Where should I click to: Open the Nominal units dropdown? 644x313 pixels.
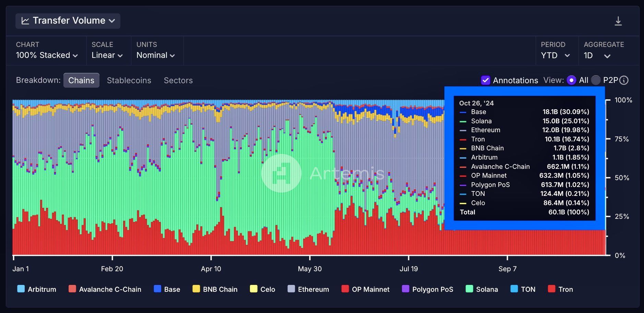point(156,55)
